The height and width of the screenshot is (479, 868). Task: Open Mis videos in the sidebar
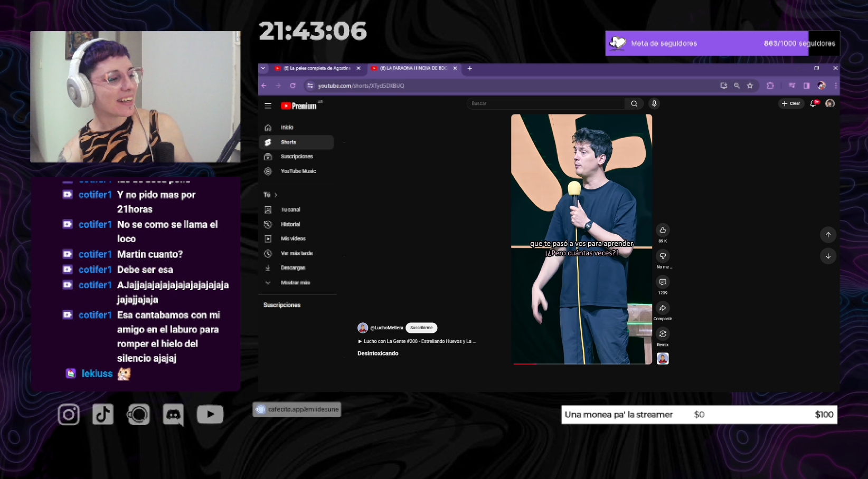click(x=296, y=238)
